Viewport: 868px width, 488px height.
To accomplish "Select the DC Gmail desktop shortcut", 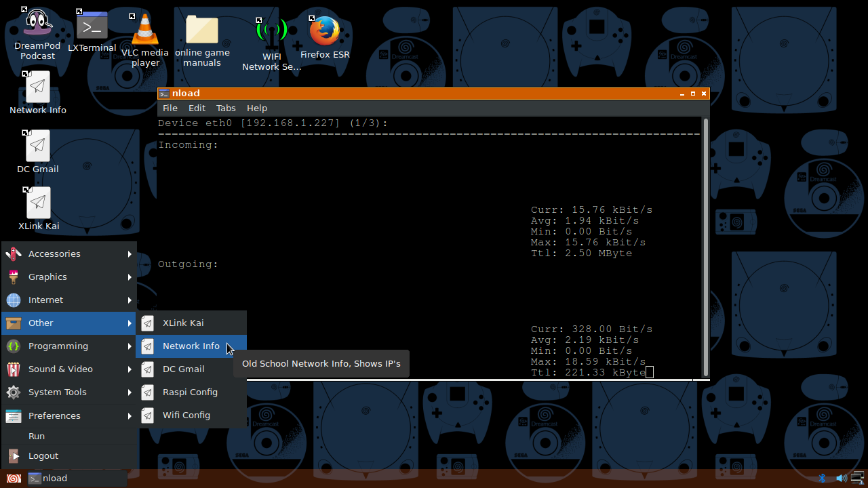I will click(x=38, y=152).
